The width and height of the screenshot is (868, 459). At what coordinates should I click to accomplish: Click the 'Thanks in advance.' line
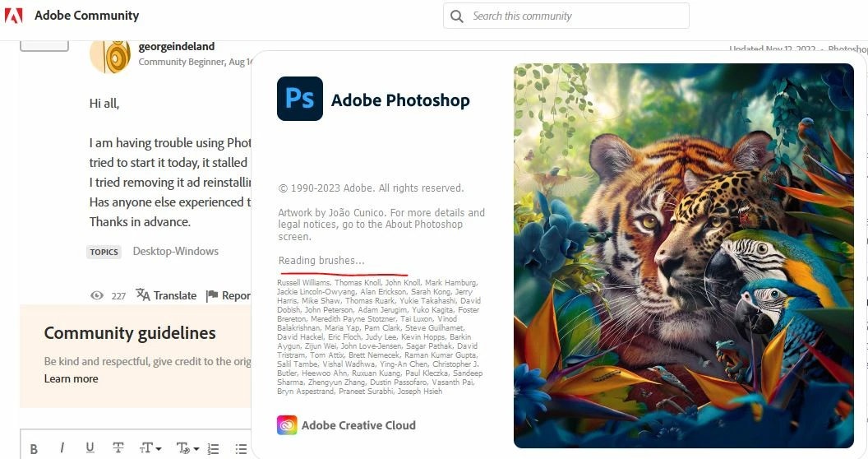click(x=140, y=222)
